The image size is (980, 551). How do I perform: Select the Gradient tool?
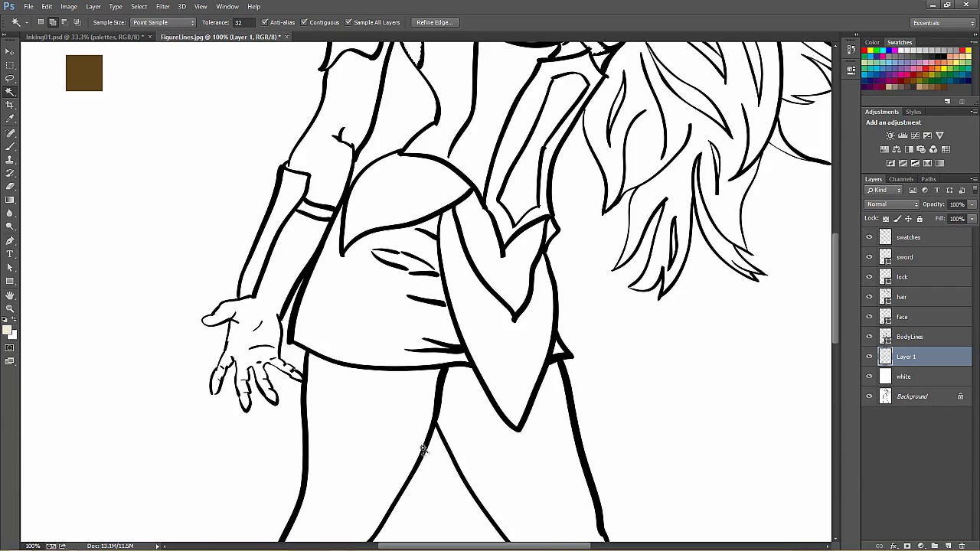(10, 201)
